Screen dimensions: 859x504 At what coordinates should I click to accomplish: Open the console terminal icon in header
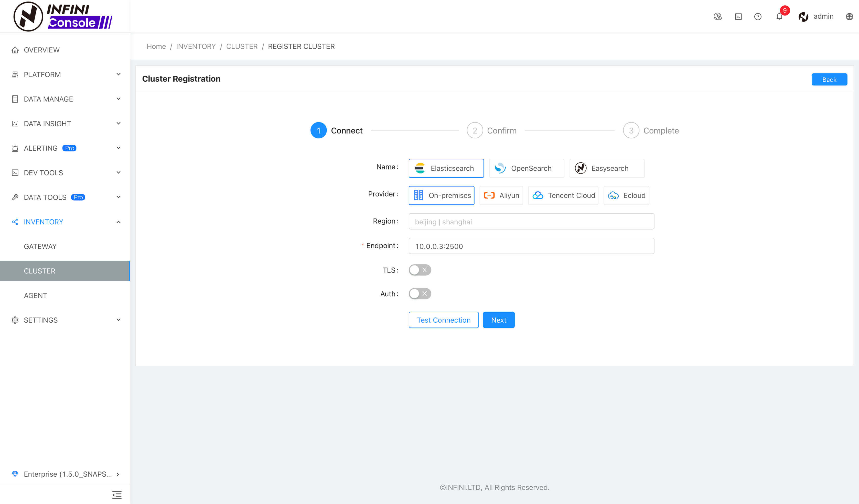[x=738, y=16]
